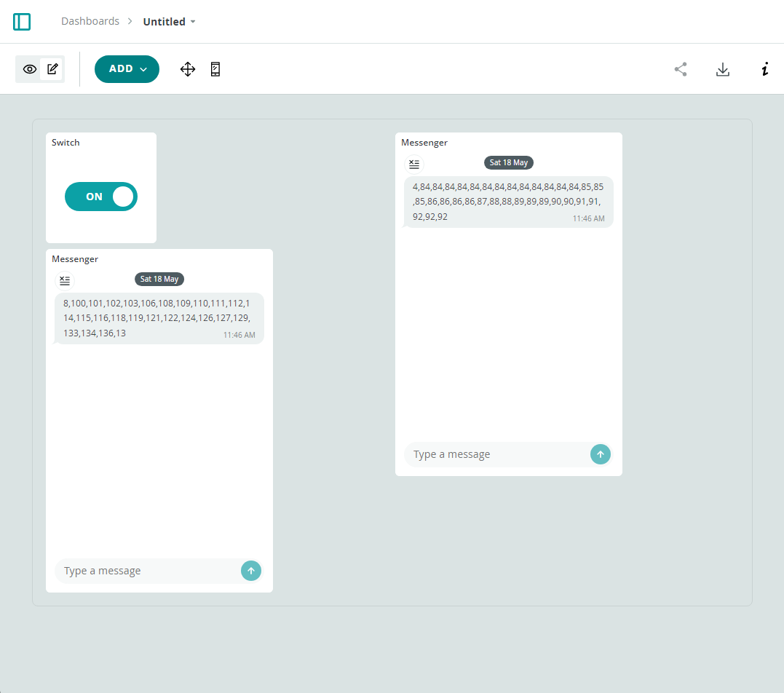Expand the Untitled dashboard name dropdown
The height and width of the screenshot is (693, 784).
[169, 22]
